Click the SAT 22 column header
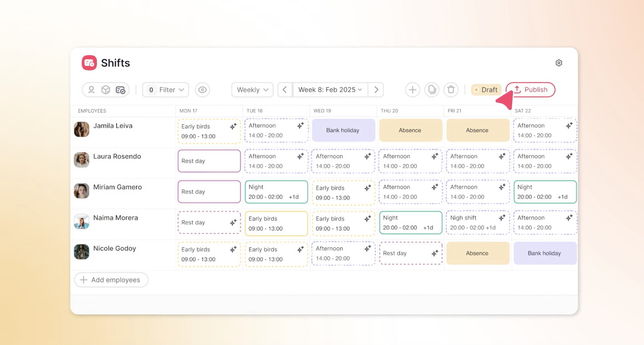The image size is (644, 345). [x=523, y=111]
